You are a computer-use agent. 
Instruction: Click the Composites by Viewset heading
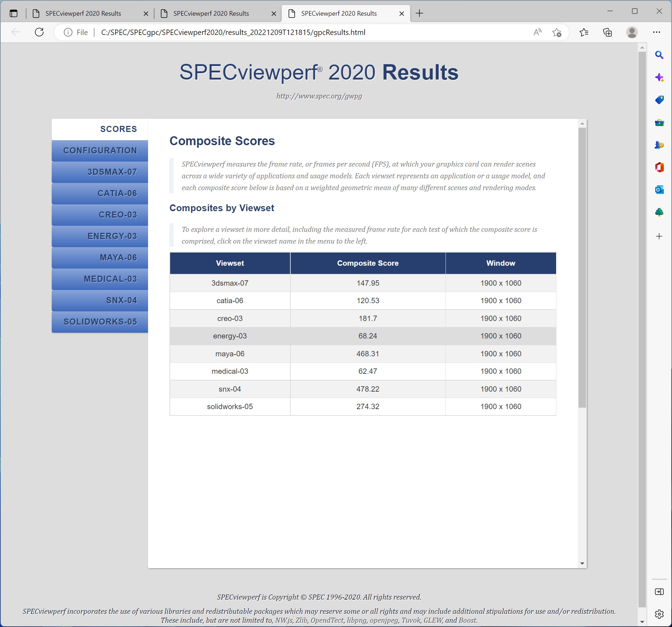tap(222, 208)
